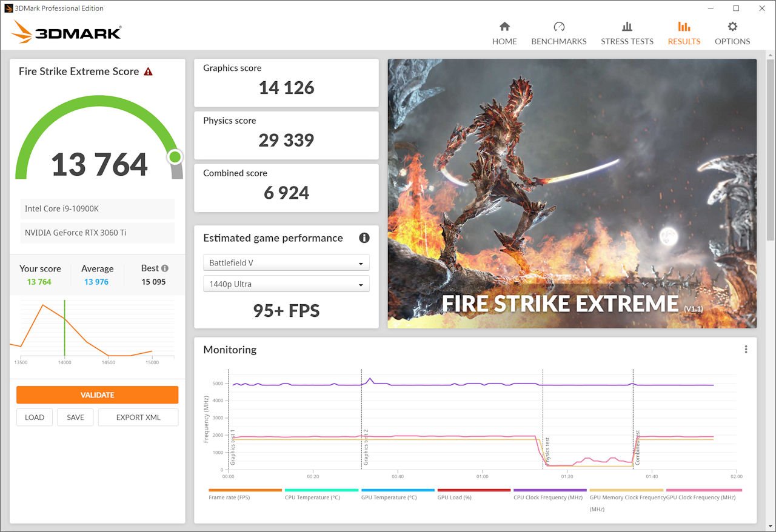Open the OPTIONS tab
The height and width of the screenshot is (532, 776).
click(732, 33)
